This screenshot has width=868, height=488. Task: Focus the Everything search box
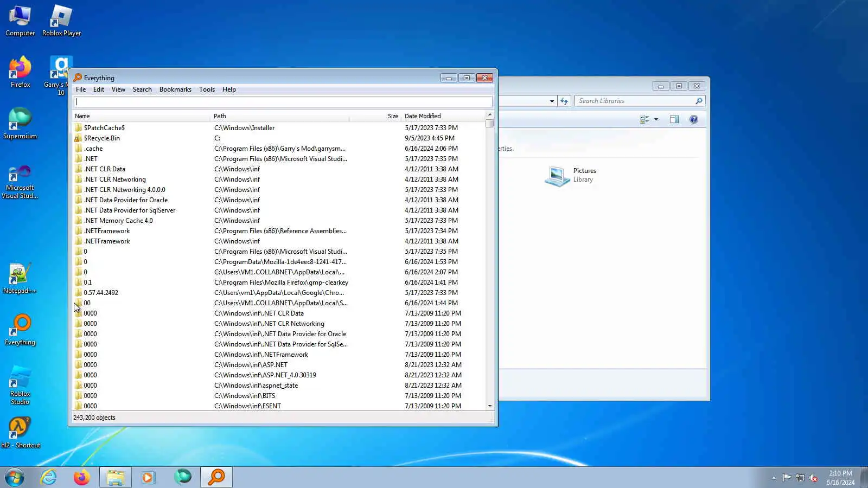click(283, 101)
